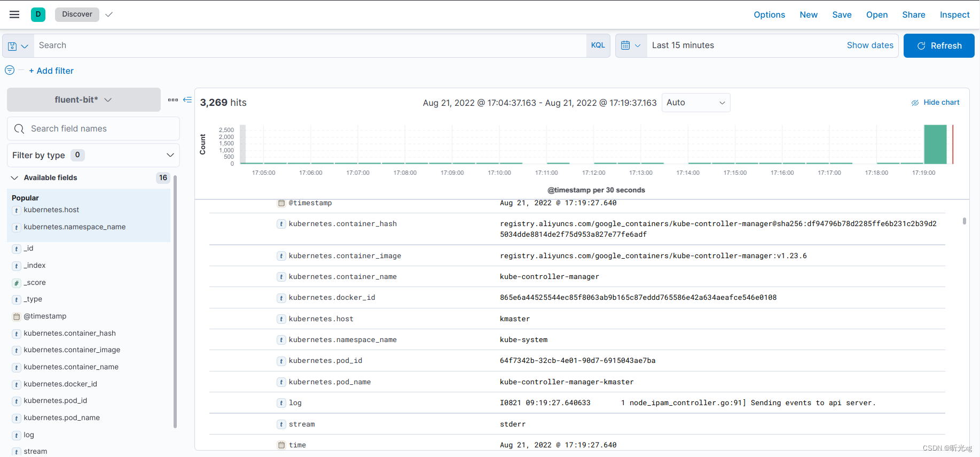The width and height of the screenshot is (980, 457).
Task: Click Share in top menu
Action: click(914, 15)
